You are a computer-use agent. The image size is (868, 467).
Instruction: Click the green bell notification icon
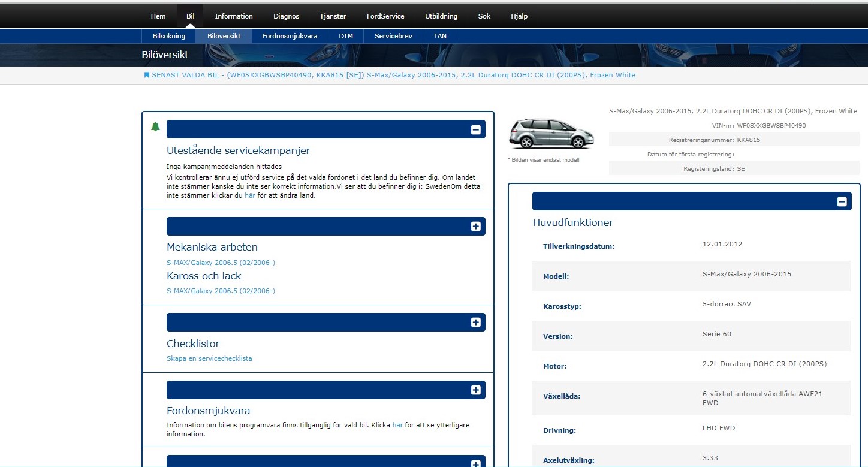155,126
